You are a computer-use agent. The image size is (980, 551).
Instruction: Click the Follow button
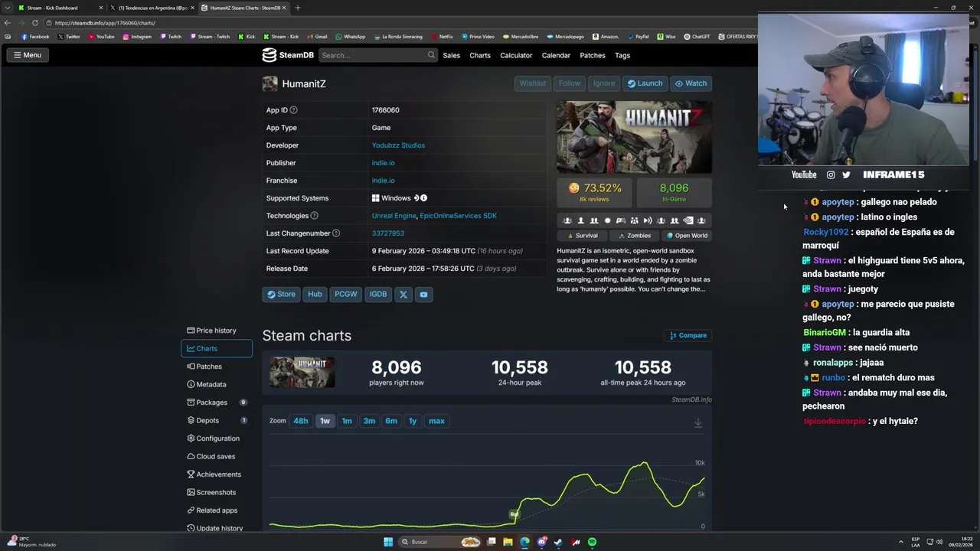(x=570, y=83)
